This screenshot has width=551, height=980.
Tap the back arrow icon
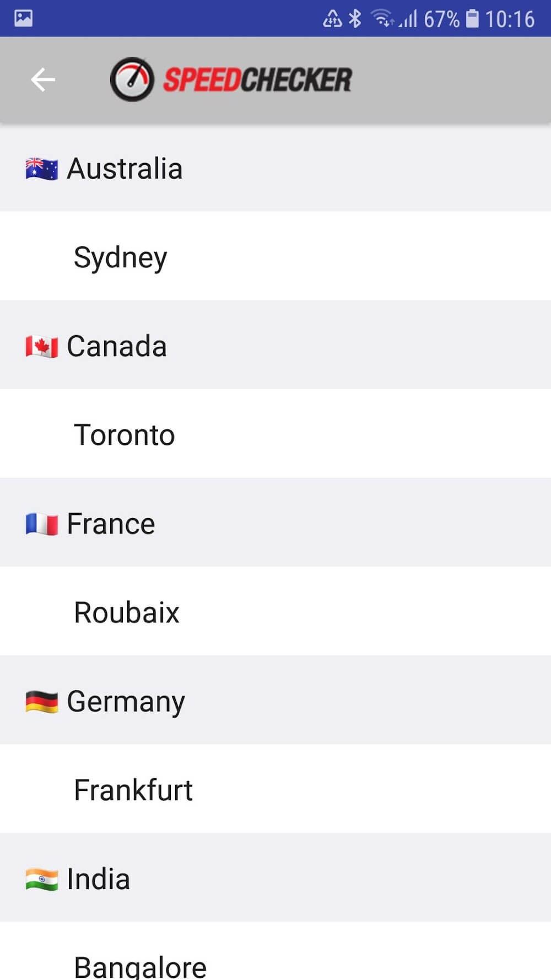42,79
